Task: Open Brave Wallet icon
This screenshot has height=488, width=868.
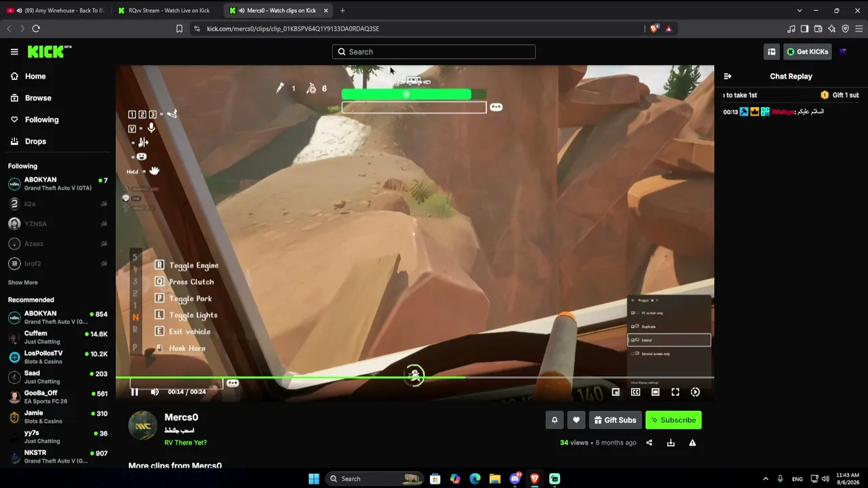Action: click(818, 28)
